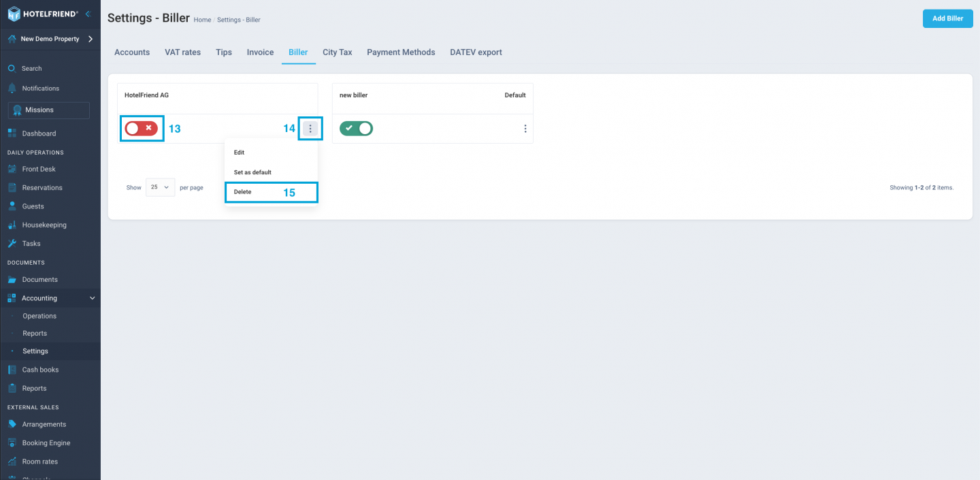Open the items per page dropdown
The width and height of the screenshot is (980, 480).
[159, 187]
